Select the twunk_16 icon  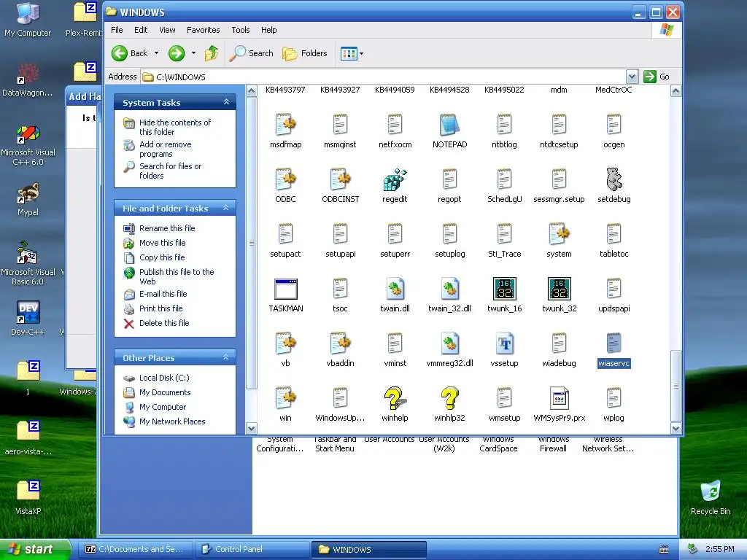click(x=504, y=289)
